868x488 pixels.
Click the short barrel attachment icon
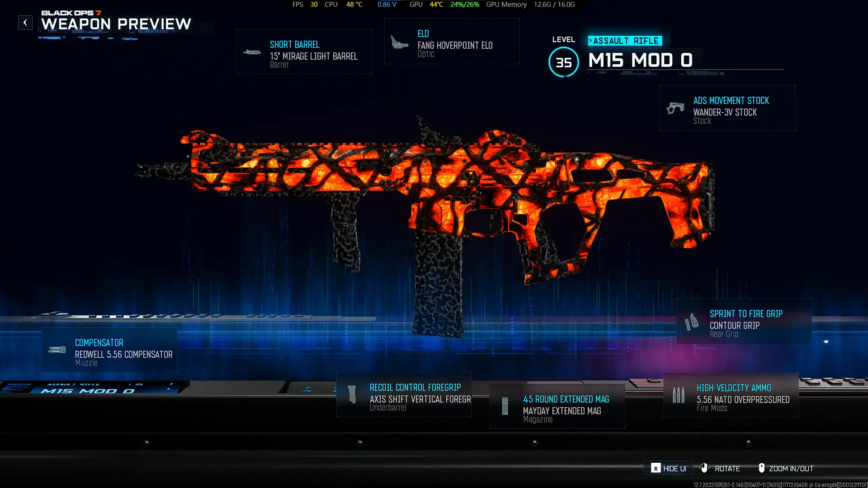click(252, 52)
